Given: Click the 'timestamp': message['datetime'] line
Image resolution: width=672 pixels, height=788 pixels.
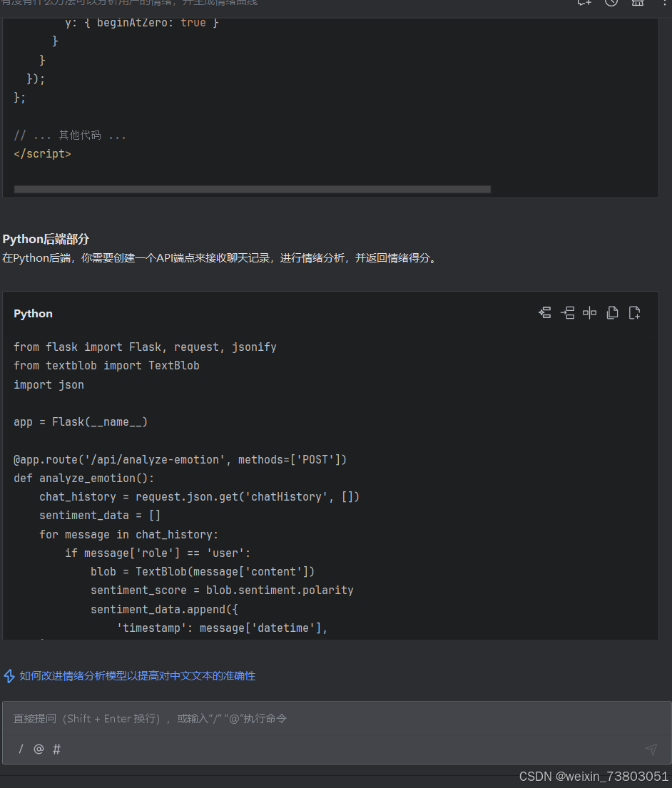Looking at the screenshot, I should click(x=222, y=628).
